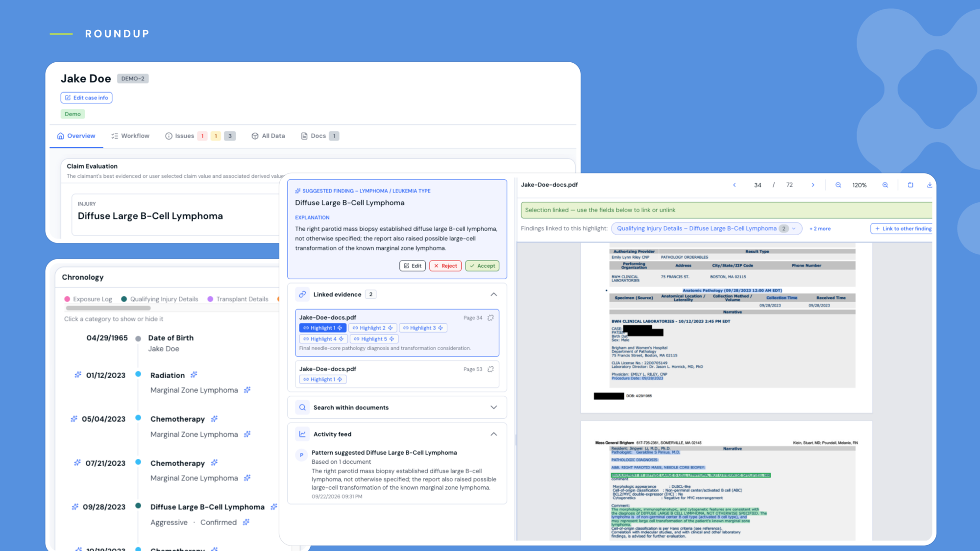This screenshot has height=551, width=980.
Task: Click sparkle icon after Aggressive · Confirmed
Action: point(246,522)
